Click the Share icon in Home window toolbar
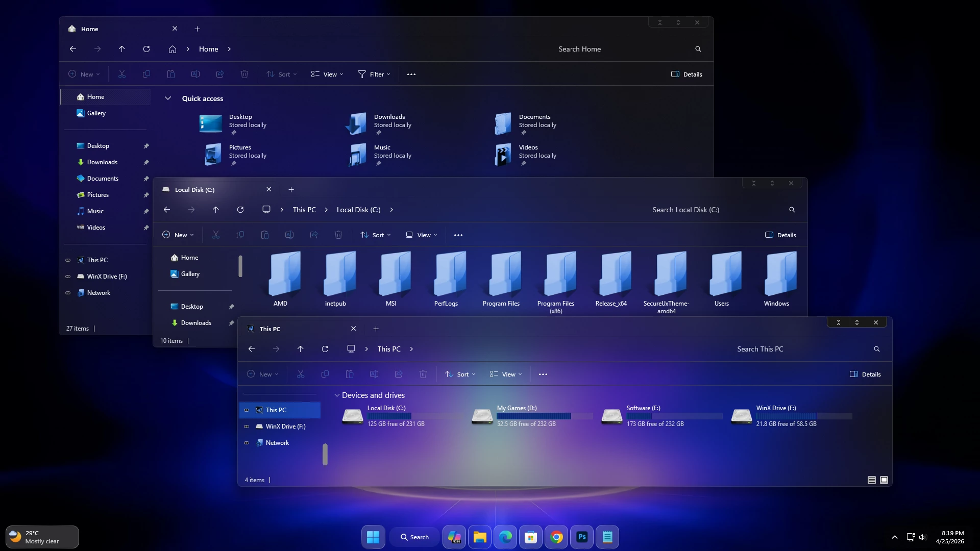980x551 pixels. (219, 74)
